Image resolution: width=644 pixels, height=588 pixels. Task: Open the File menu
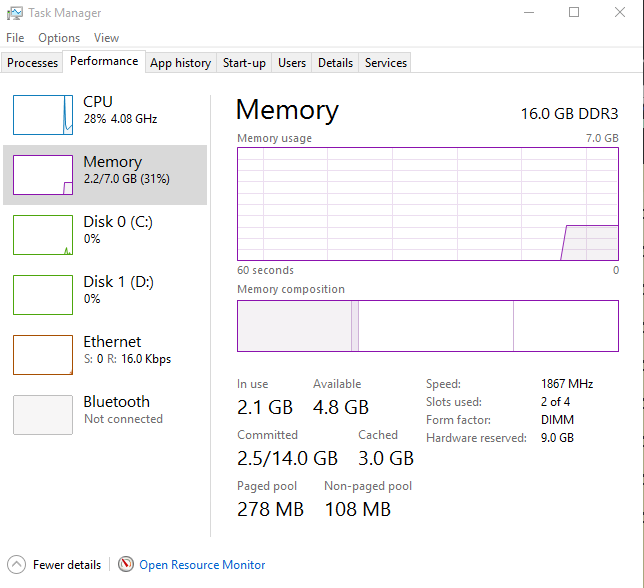point(15,38)
